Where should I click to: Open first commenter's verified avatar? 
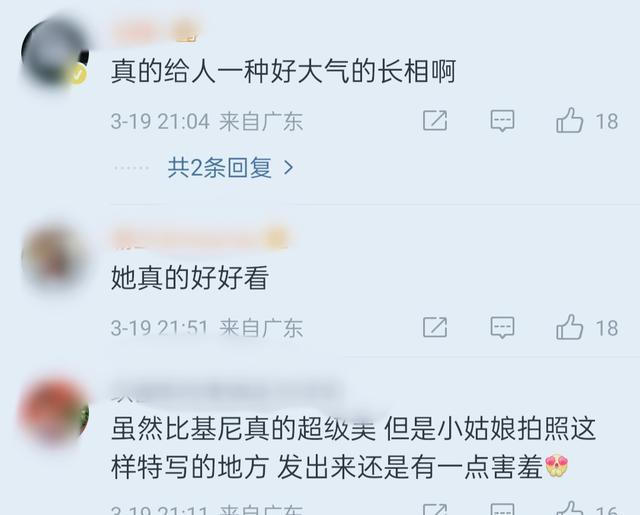click(54, 52)
